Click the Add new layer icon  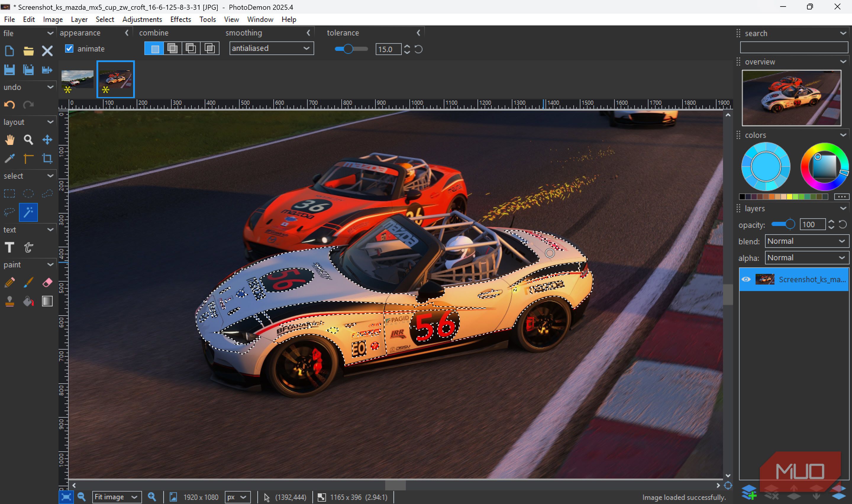click(x=749, y=492)
